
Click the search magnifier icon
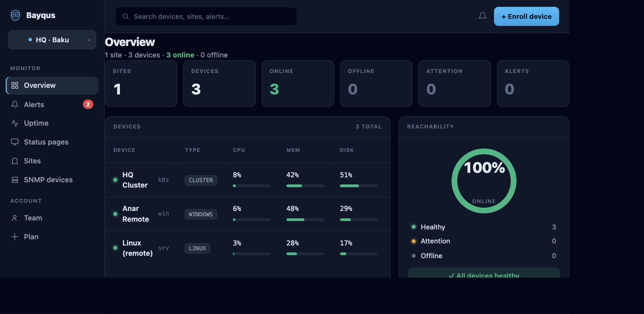(126, 16)
